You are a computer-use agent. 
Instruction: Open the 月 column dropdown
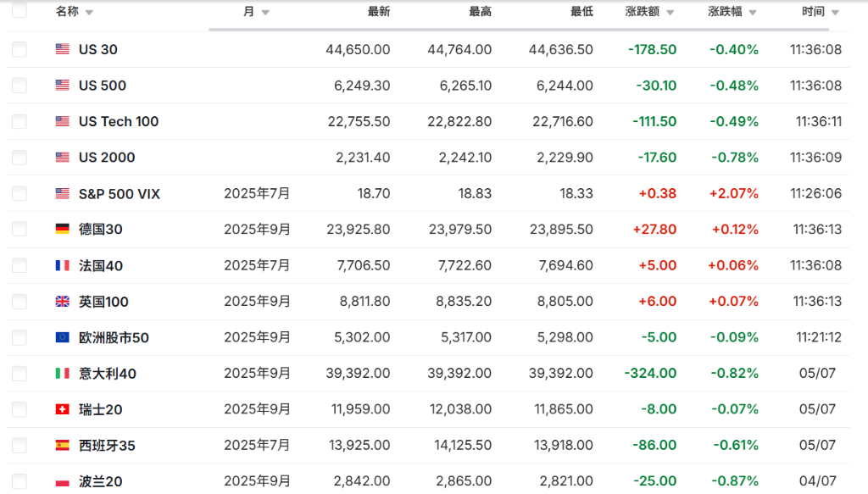[x=264, y=12]
